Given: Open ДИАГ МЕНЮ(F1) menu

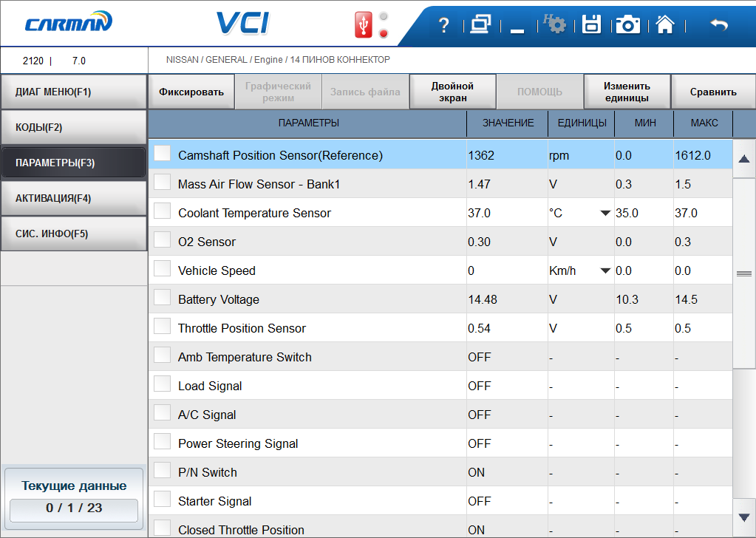Looking at the screenshot, I should point(74,92).
